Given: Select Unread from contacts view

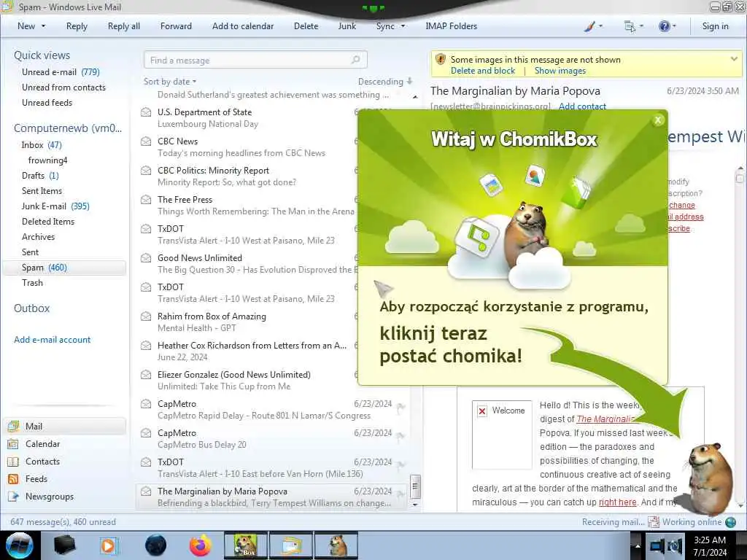Looking at the screenshot, I should (64, 87).
